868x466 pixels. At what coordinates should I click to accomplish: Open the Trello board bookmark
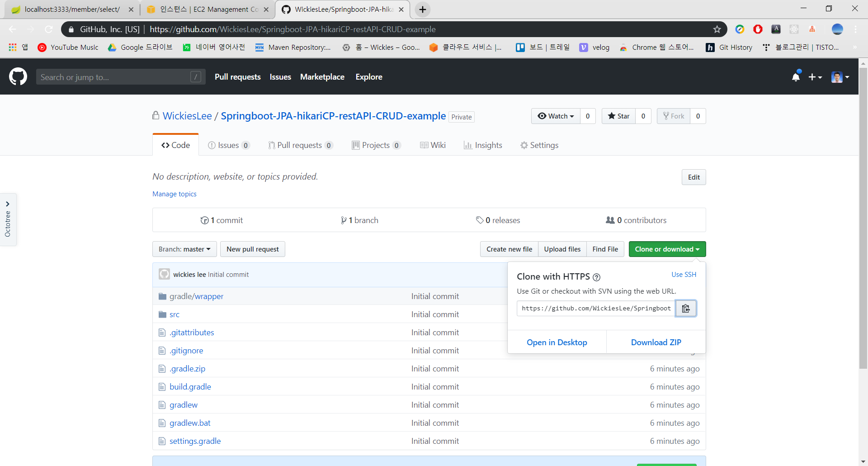click(543, 47)
